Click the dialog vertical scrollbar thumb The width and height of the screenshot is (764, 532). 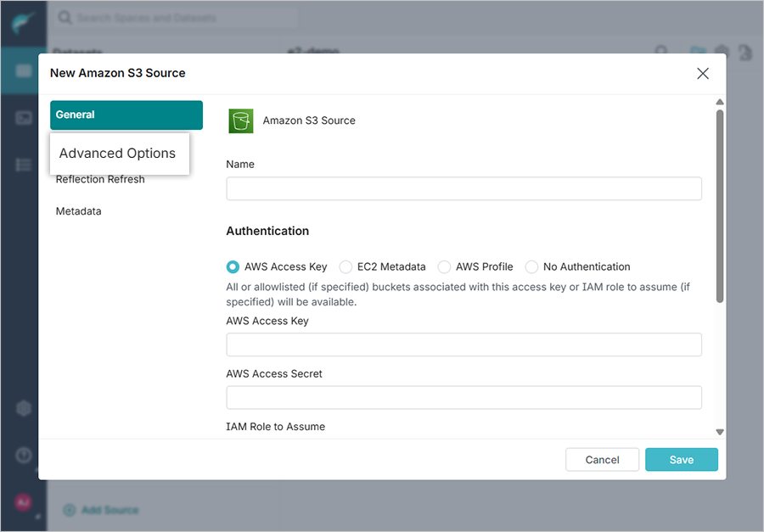[x=720, y=206]
